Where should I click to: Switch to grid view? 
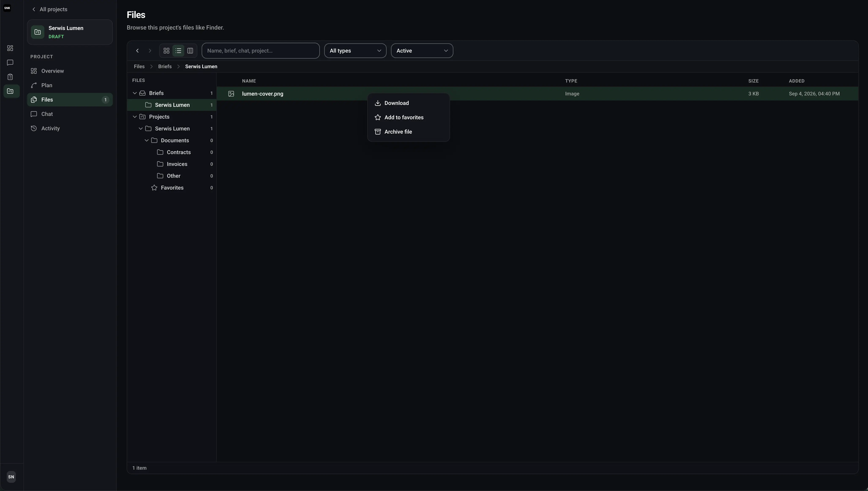click(x=166, y=51)
